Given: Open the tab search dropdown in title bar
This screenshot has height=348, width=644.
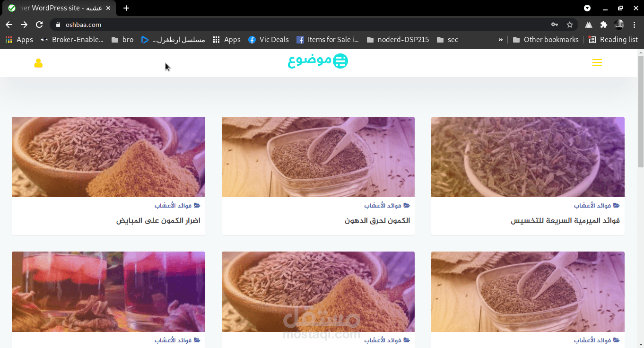Looking at the screenshot, I should click(587, 8).
